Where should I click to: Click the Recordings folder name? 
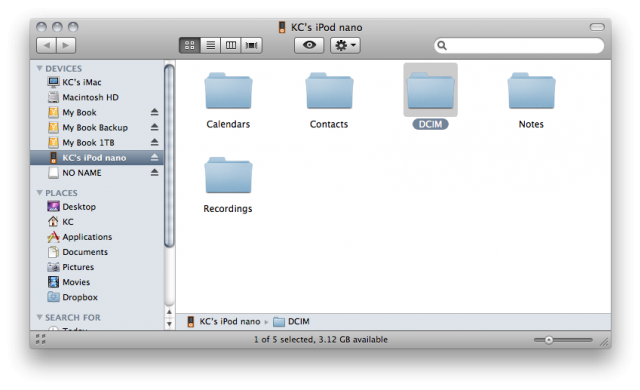coord(228,208)
